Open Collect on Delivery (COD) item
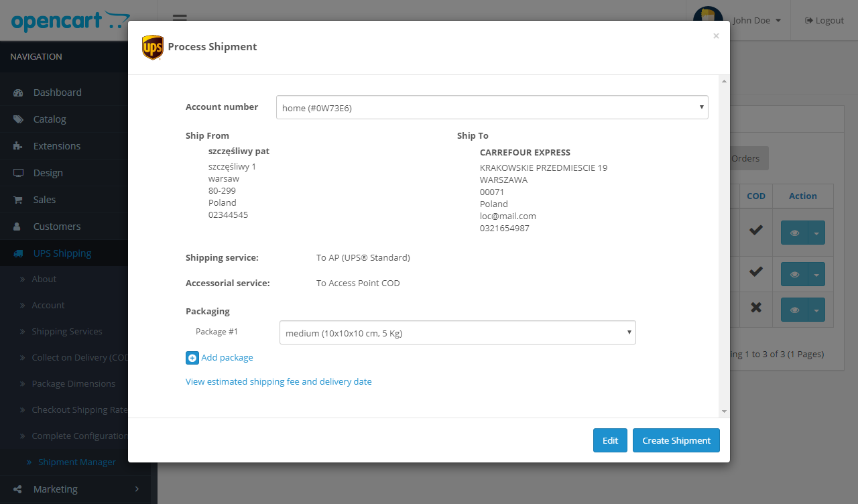 click(x=80, y=357)
